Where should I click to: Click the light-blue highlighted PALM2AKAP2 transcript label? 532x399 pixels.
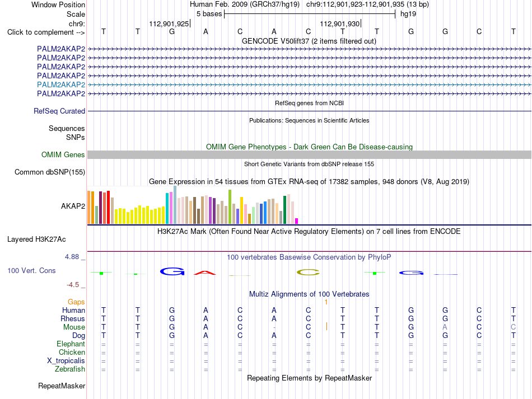click(x=61, y=85)
